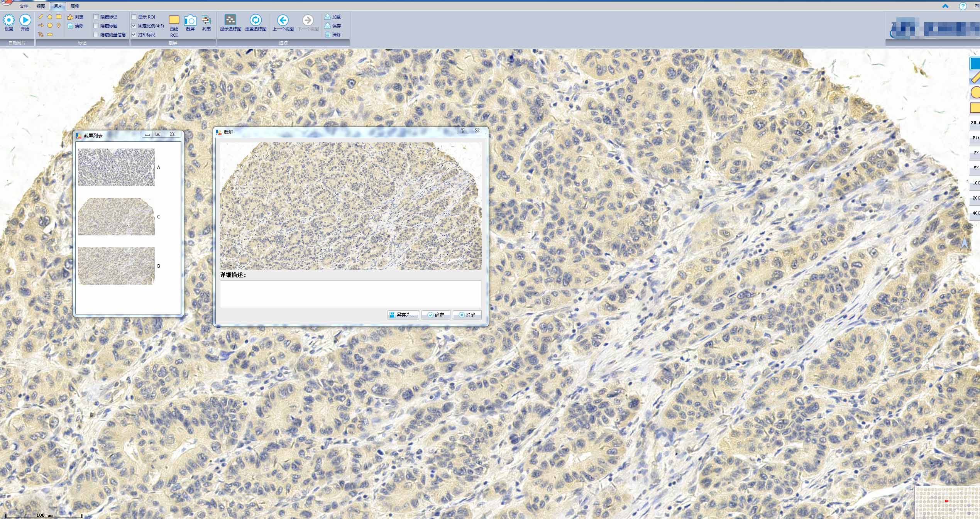Select the rectangle marker tool in ribbon
This screenshot has width=980, height=519.
[59, 17]
